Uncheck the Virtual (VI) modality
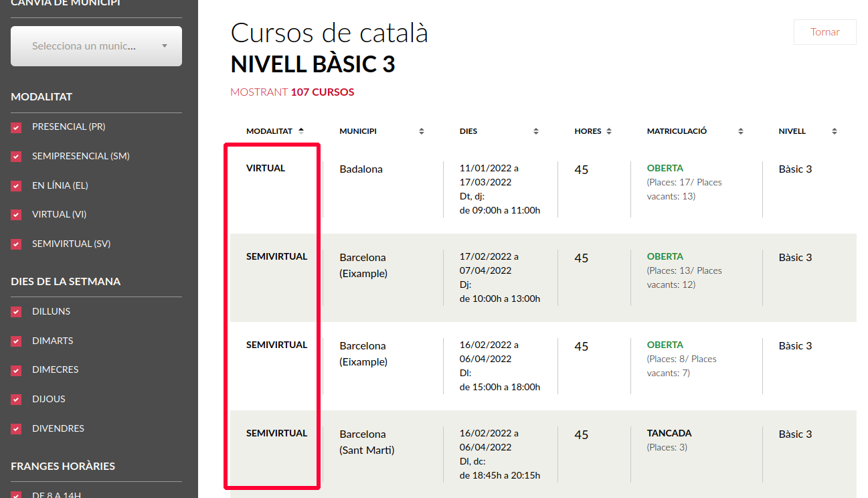Screen dimensions: 868x498 click(x=17, y=215)
